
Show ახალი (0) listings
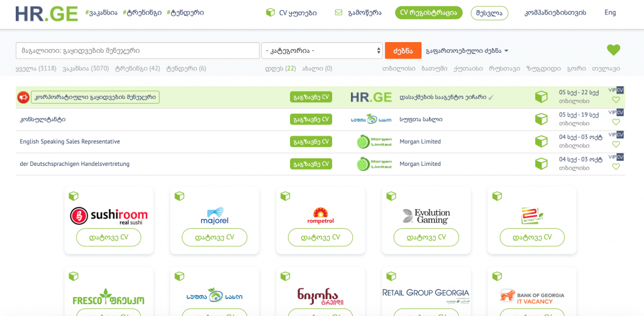[x=317, y=68]
